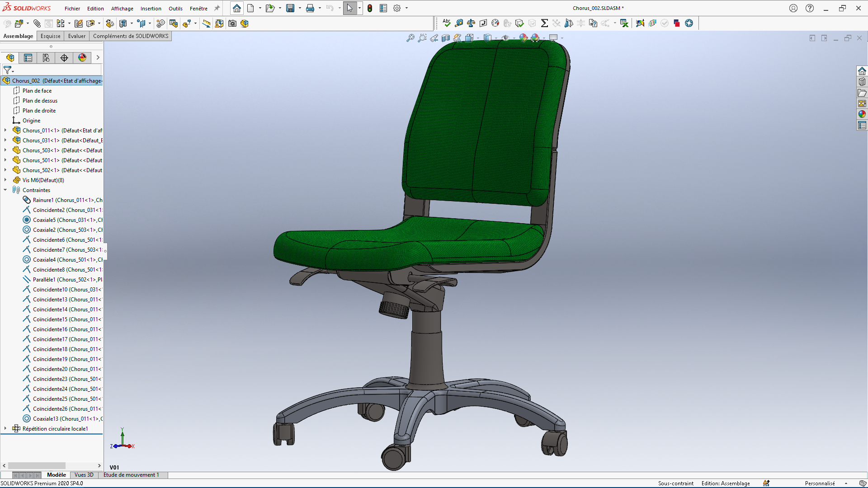Click the Take Snapshot camera icon
Screen dimensions: 868x488
pyautogui.click(x=232, y=23)
